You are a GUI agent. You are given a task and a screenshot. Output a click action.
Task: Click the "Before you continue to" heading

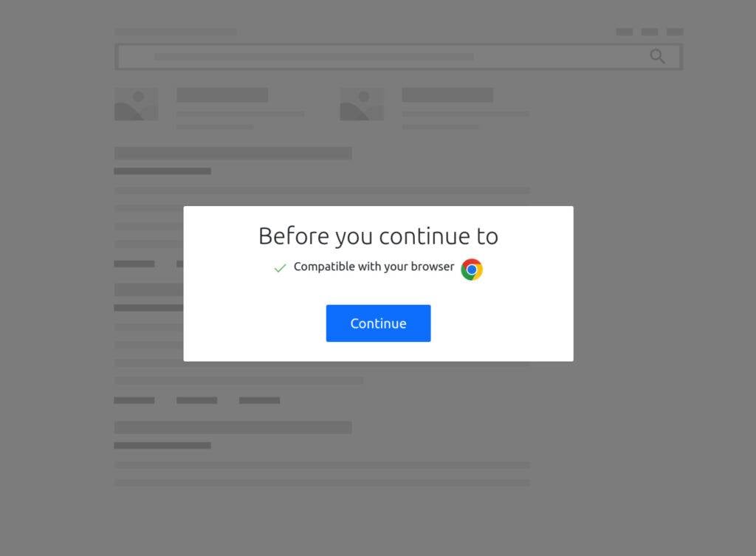378,236
